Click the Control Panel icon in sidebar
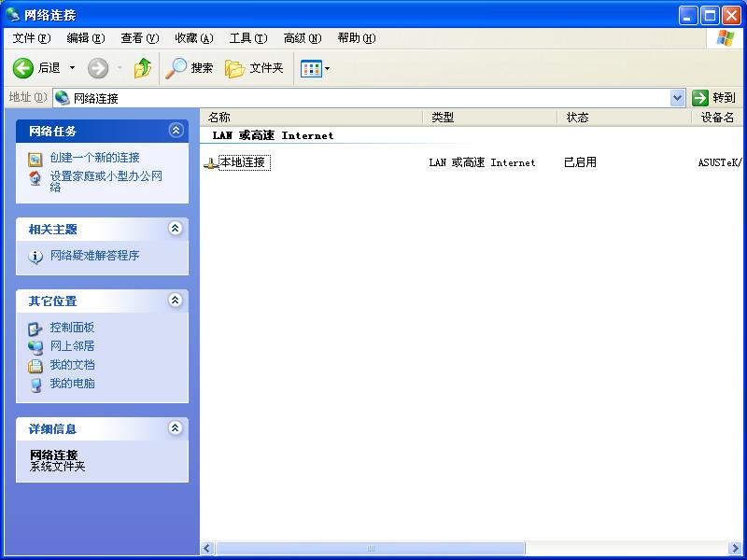 (35, 329)
